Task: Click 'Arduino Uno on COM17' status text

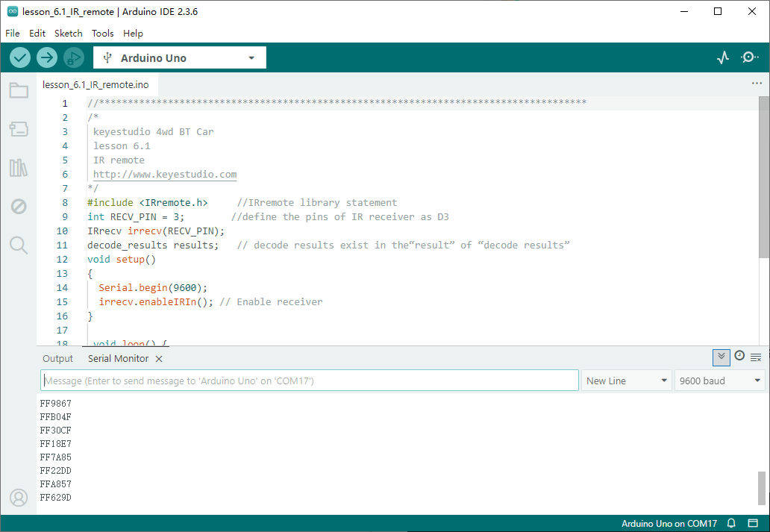Action: point(669,524)
